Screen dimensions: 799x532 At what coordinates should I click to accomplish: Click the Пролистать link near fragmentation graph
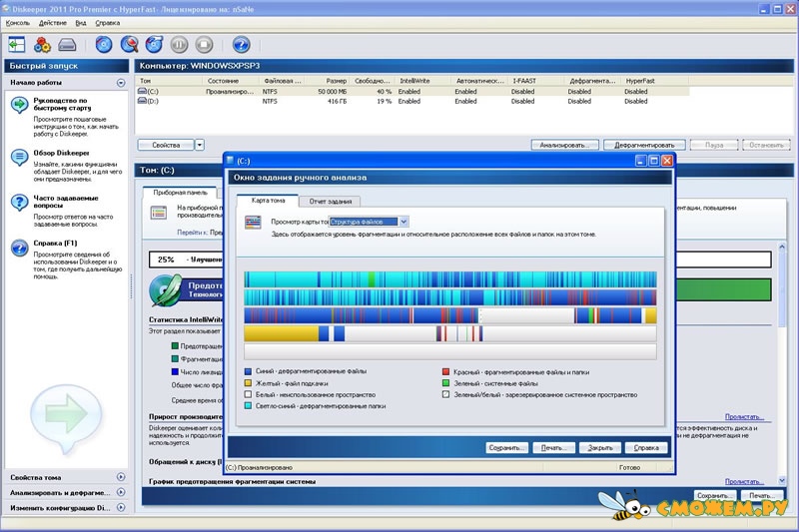tap(744, 481)
